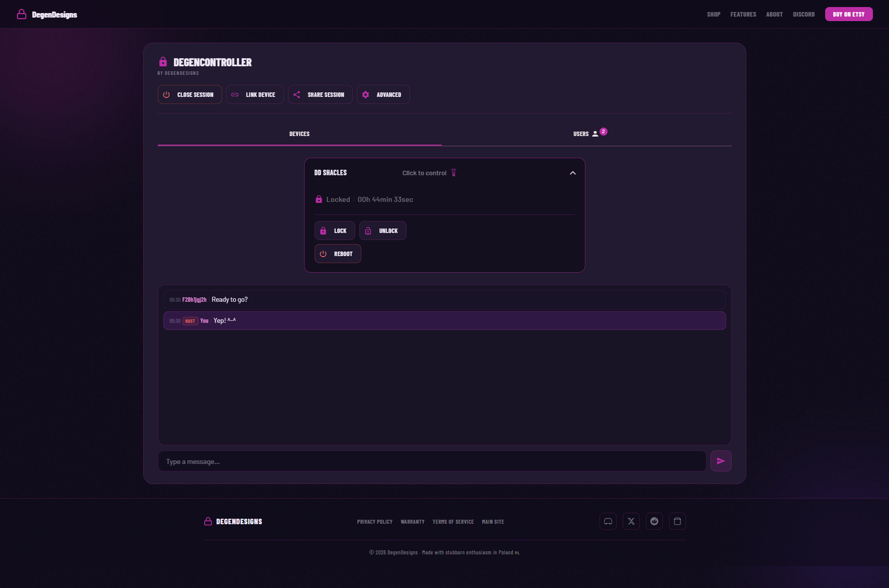The height and width of the screenshot is (588, 889).
Task: Click the Link Device button
Action: tap(255, 94)
